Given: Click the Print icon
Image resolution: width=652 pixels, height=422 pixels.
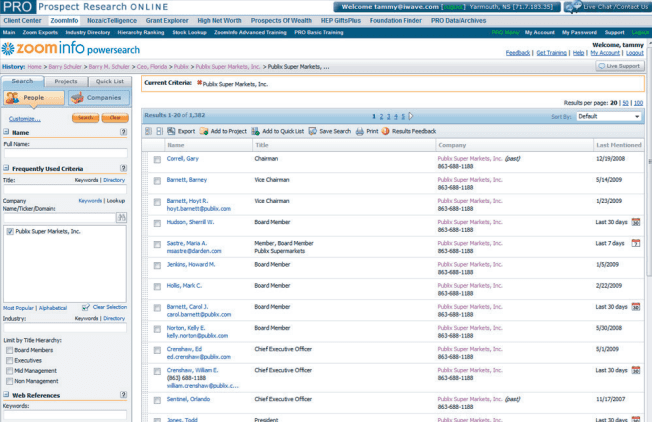Looking at the screenshot, I should coord(360,131).
